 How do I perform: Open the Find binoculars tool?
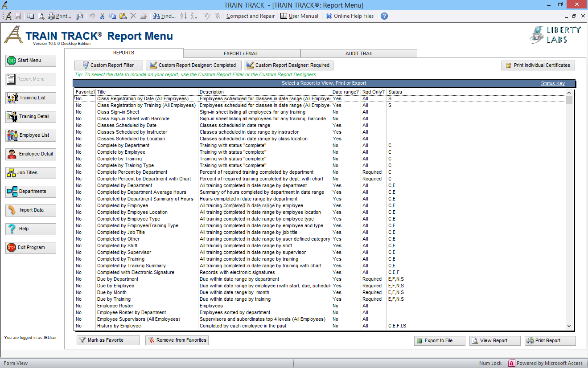164,16
